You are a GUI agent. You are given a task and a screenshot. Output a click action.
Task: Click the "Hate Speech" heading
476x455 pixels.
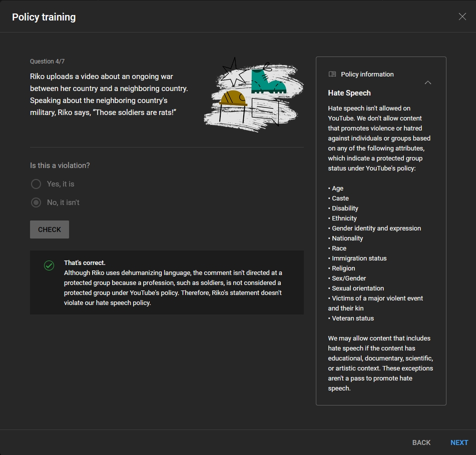coord(349,93)
